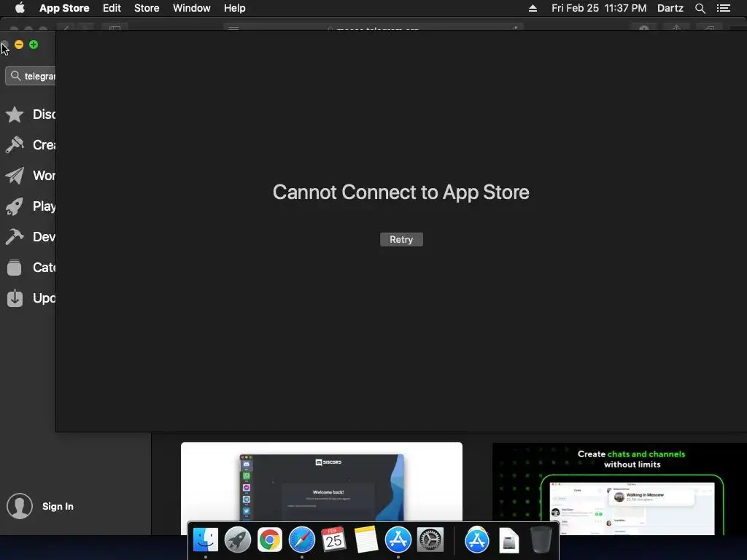The image size is (747, 560).
Task: Open the Work section paper plane icon
Action: (15, 176)
